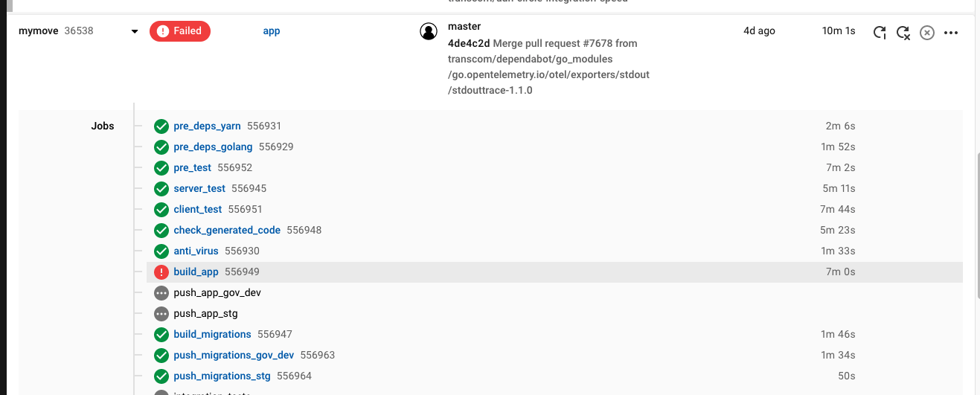Image resolution: width=980 pixels, height=395 pixels.
Task: Expand the mymove pipeline dropdown arrow
Action: tap(135, 31)
